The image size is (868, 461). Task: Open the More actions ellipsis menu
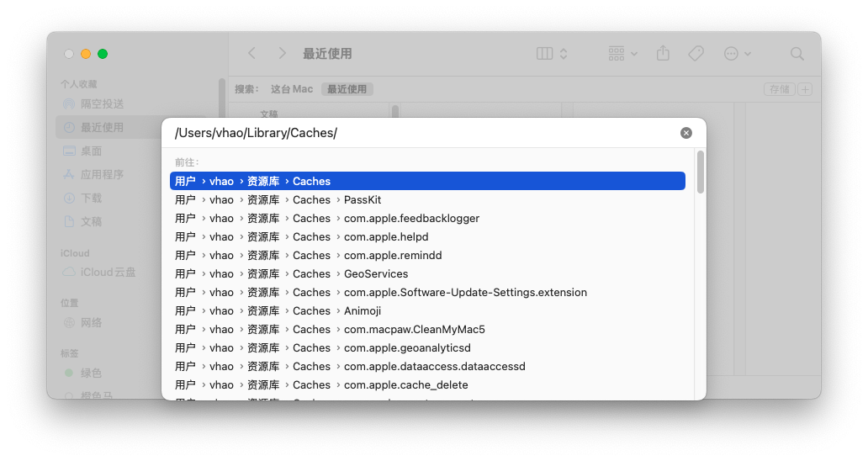[x=737, y=54]
